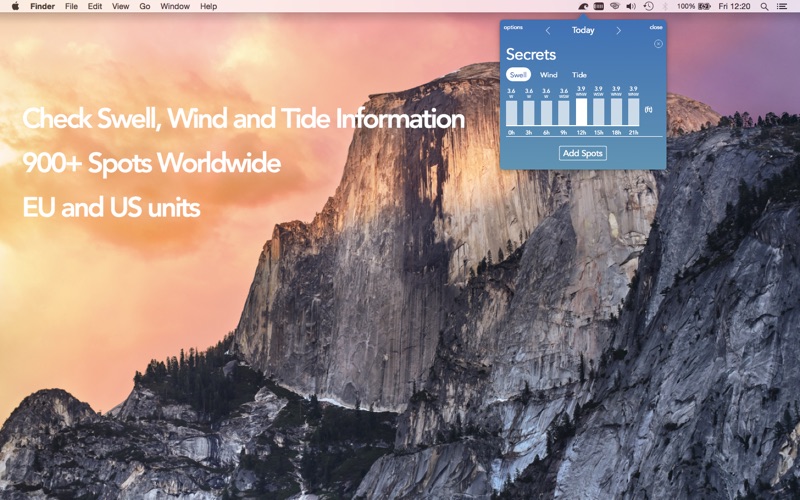Open the volume control in menu bar
Image resolution: width=800 pixels, height=500 pixels.
tap(631, 6)
